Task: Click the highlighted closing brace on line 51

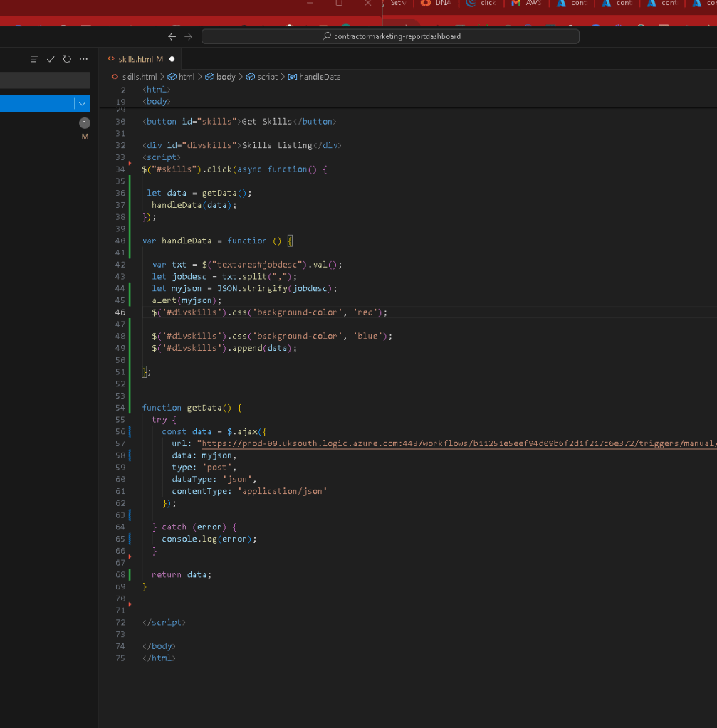Action: click(x=145, y=372)
